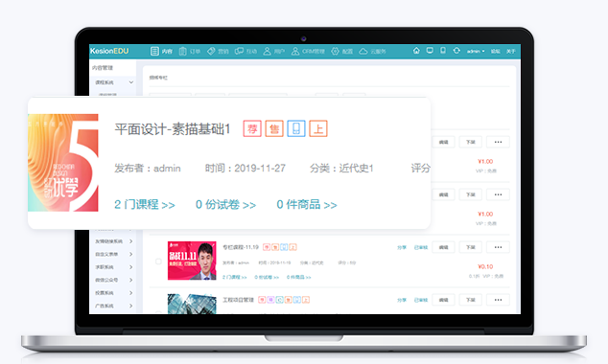Open the 订单 orders menu

[190, 51]
